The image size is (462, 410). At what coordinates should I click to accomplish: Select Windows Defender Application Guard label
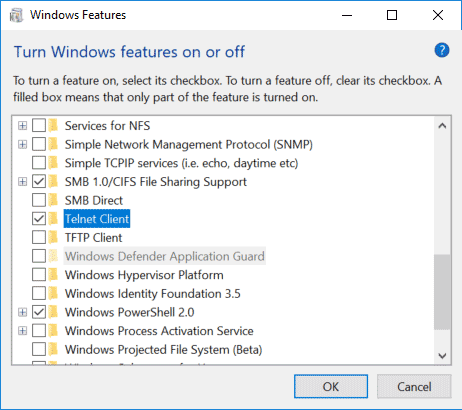coord(165,256)
